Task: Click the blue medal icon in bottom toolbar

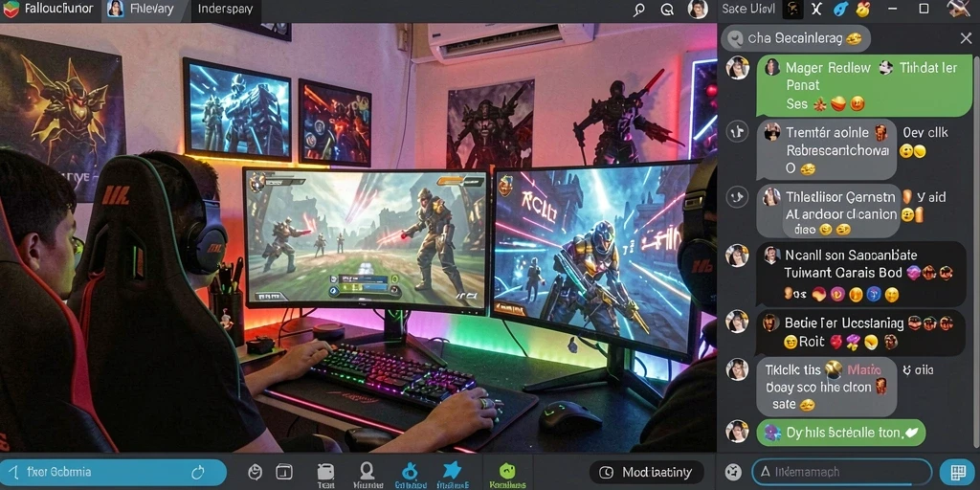Action: pos(411,471)
